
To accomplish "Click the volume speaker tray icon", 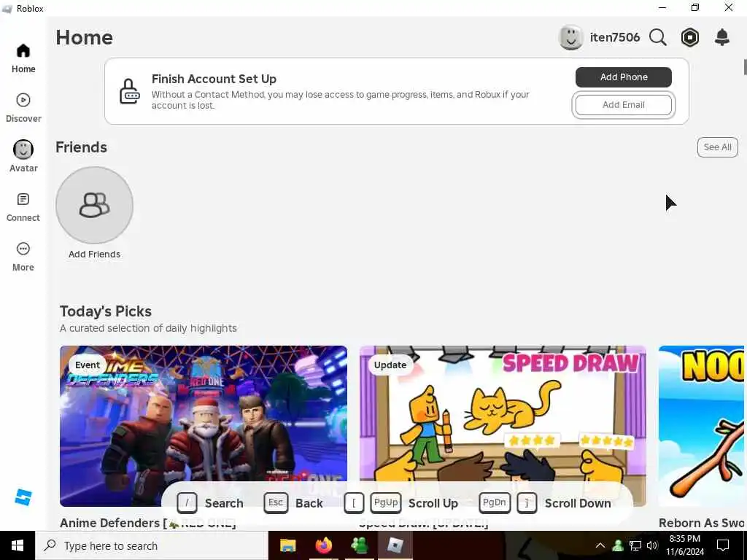I will pyautogui.click(x=651, y=545).
